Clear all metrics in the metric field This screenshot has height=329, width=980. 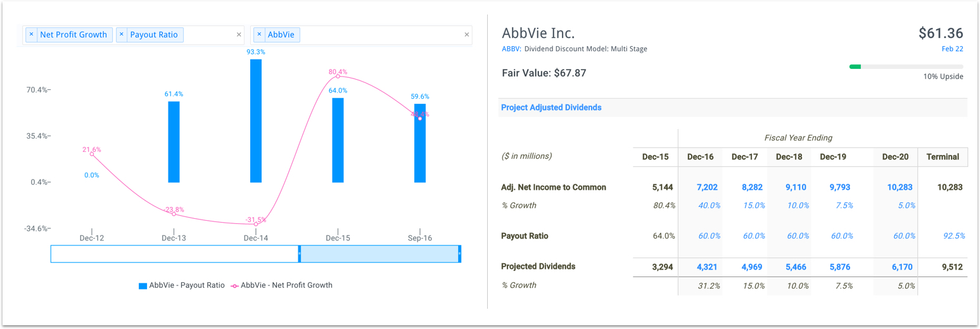239,35
